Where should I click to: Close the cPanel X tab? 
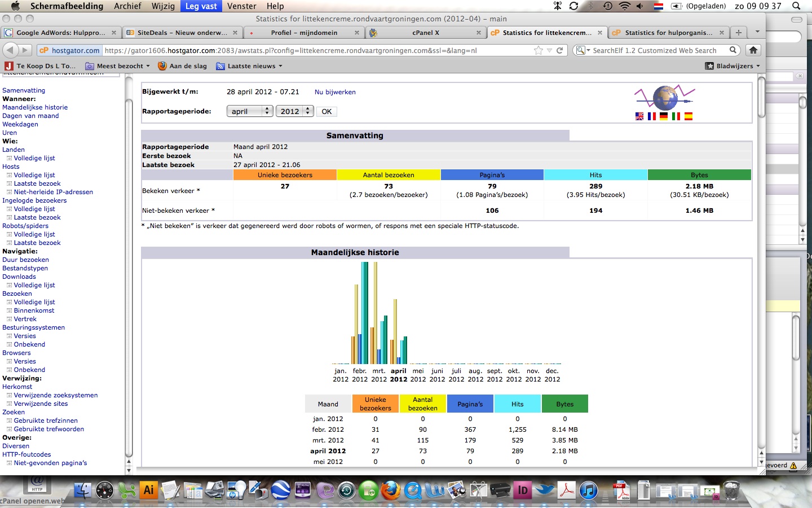tap(479, 33)
